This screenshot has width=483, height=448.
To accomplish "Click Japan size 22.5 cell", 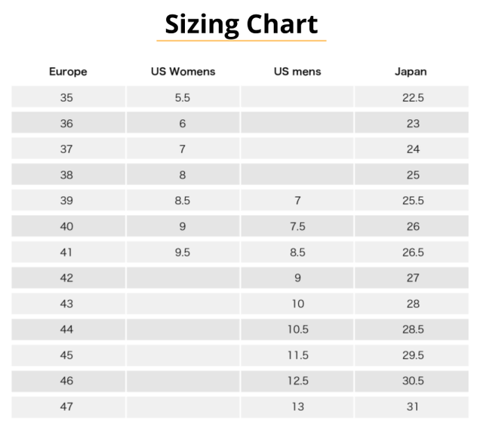I will (x=413, y=97).
